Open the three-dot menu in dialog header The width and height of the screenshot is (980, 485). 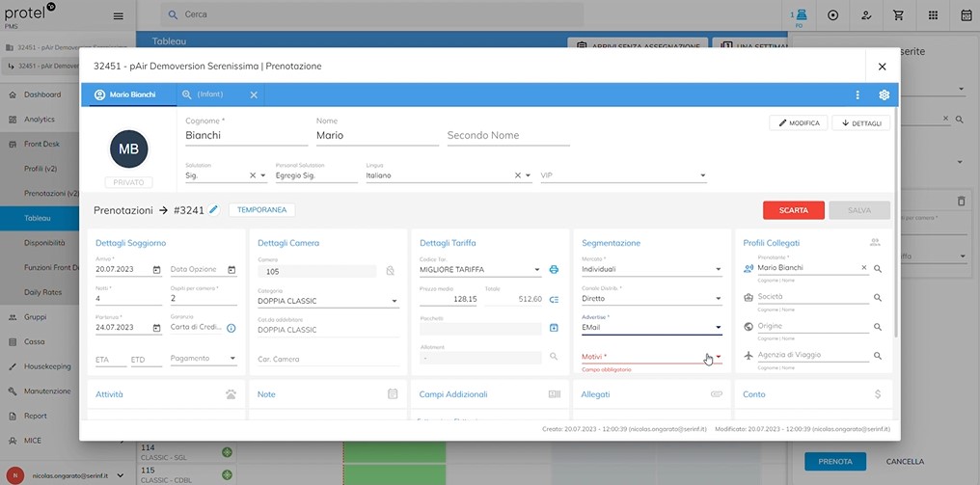[x=857, y=95]
